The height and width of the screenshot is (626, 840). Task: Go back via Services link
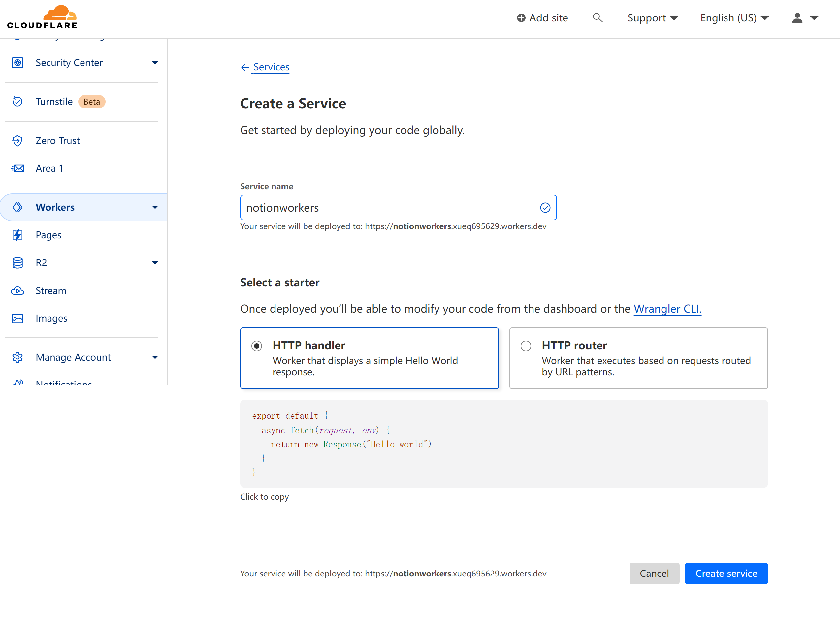271,67
